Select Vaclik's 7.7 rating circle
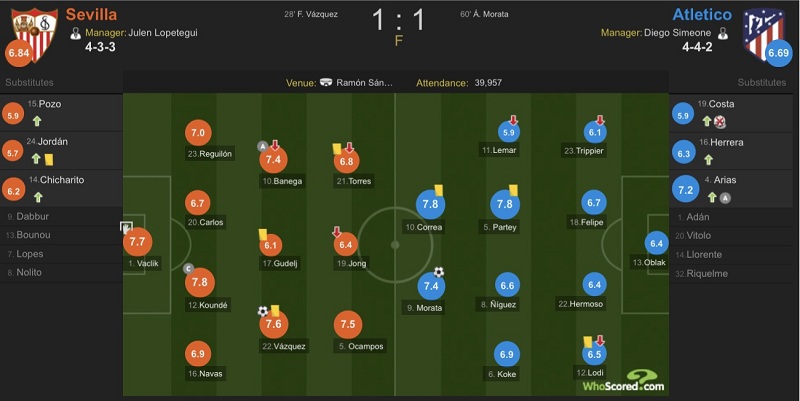The height and width of the screenshot is (401, 800). [x=137, y=242]
